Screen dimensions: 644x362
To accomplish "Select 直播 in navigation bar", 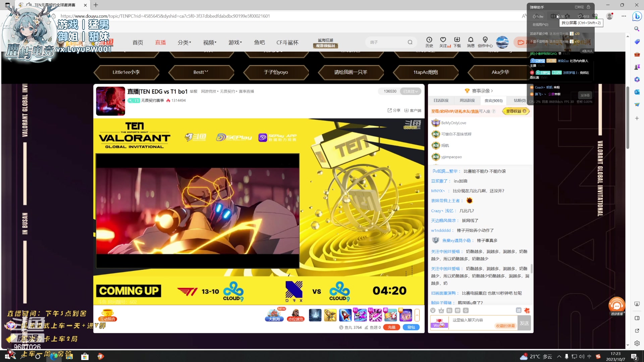I will pos(161,42).
